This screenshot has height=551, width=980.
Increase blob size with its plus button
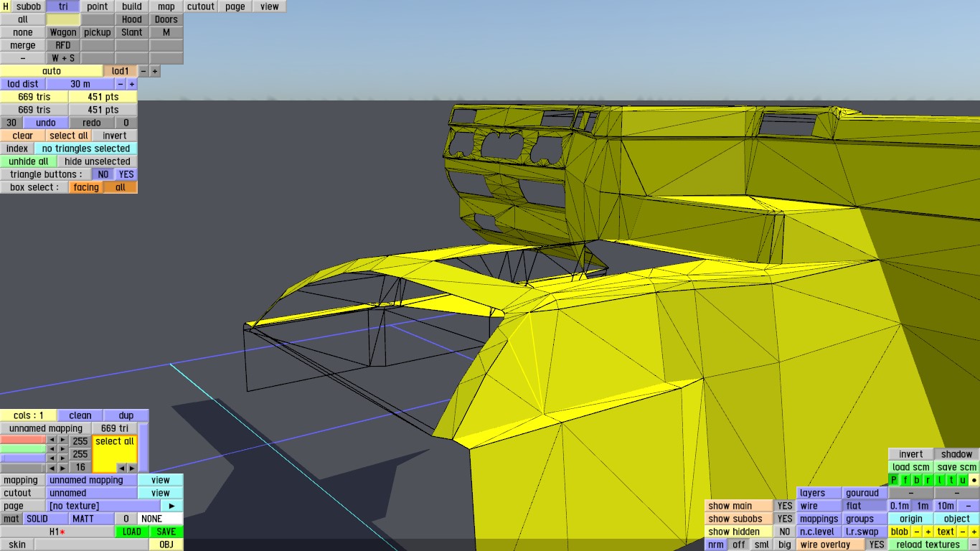[x=928, y=532]
